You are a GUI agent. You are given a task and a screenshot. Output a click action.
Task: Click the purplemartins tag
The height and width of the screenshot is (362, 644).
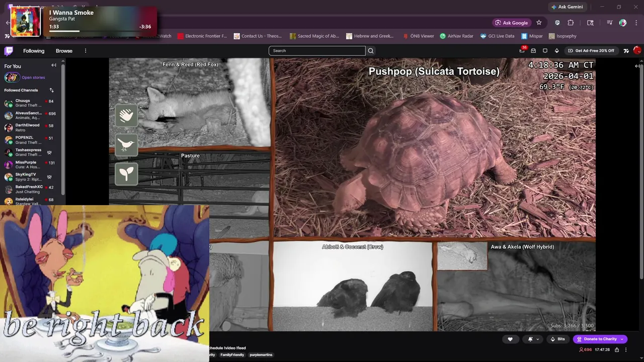tap(261, 355)
